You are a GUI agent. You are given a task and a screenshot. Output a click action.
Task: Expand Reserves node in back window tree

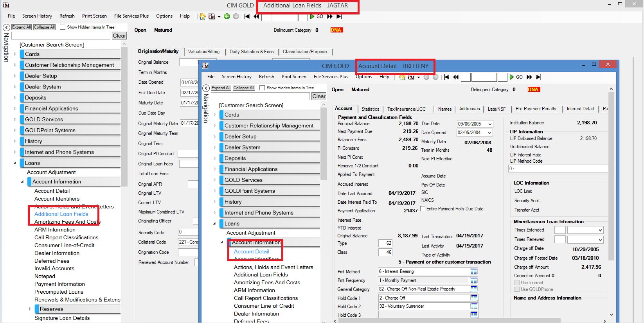click(30, 309)
